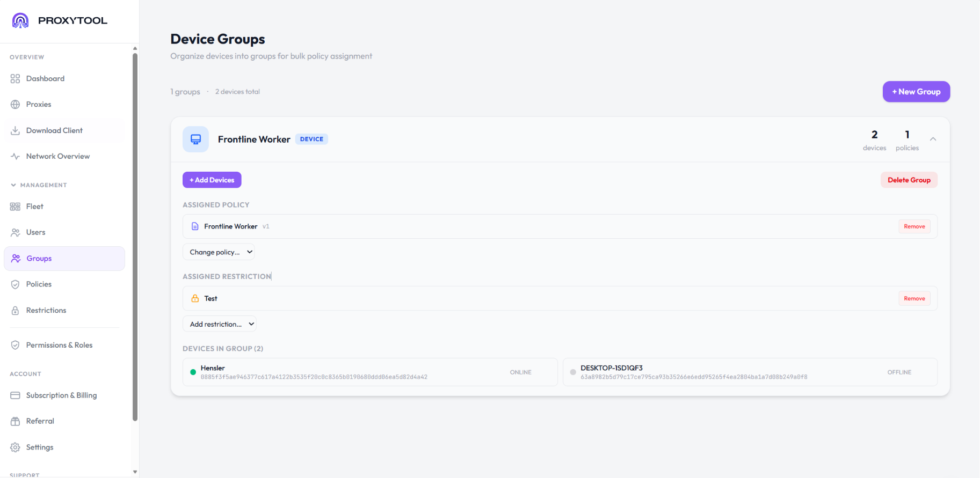Click the Device Groups heading
Viewport: 980px width, 478px height.
point(217,39)
